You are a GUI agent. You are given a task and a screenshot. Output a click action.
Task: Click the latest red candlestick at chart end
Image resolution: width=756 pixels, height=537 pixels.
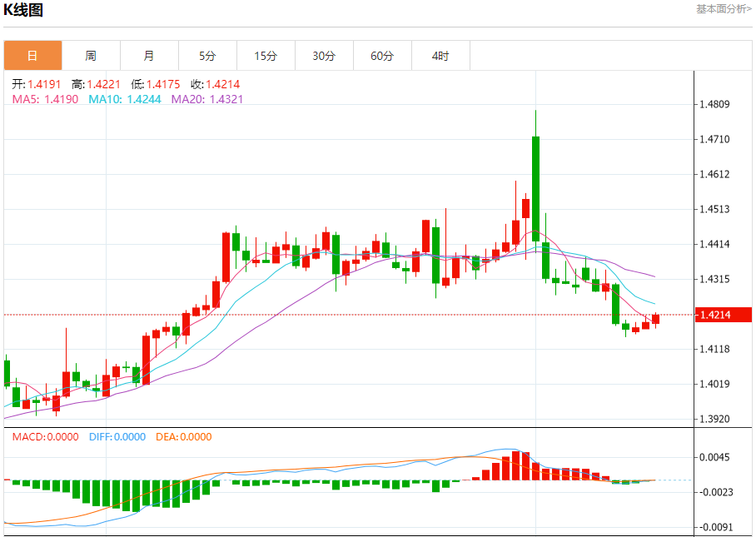[x=656, y=319]
